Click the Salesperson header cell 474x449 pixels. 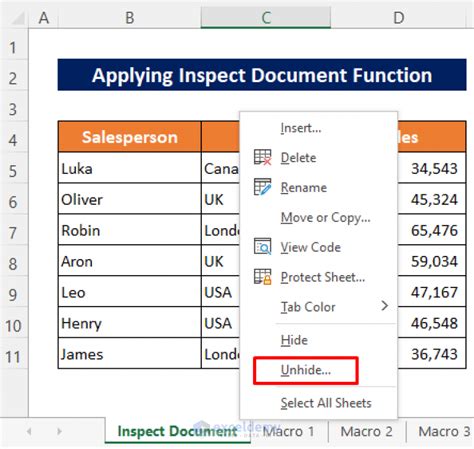tap(130, 137)
